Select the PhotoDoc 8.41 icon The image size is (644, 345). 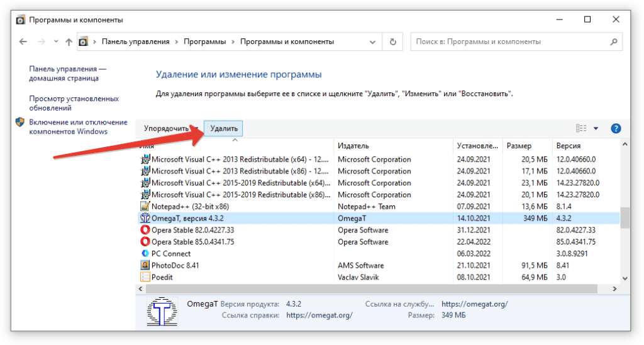click(x=145, y=265)
